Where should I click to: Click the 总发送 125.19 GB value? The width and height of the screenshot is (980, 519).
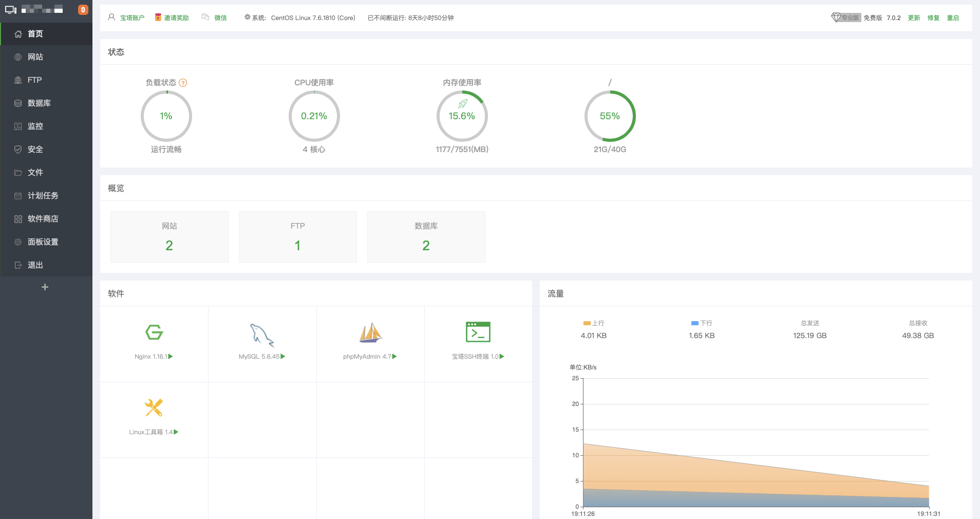tap(810, 336)
